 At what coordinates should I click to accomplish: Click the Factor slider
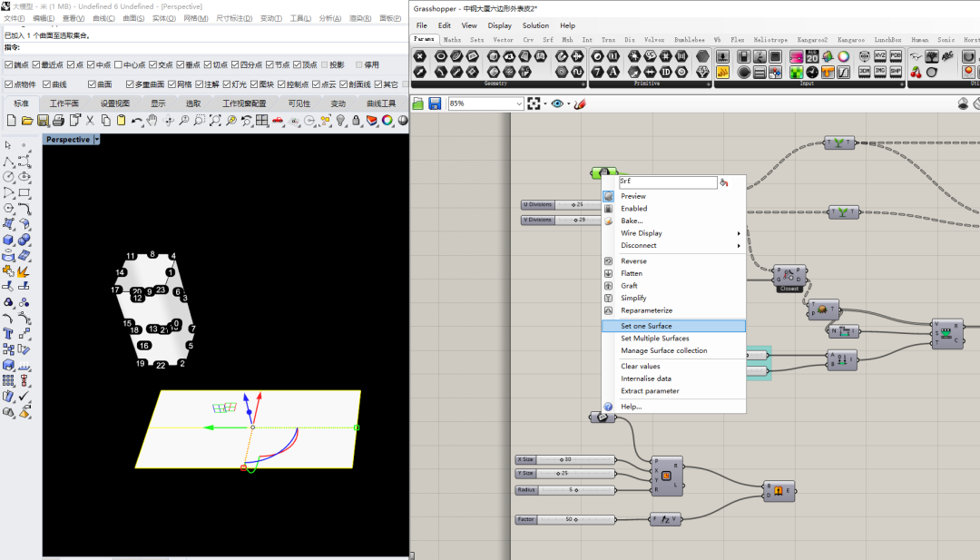pos(565,519)
